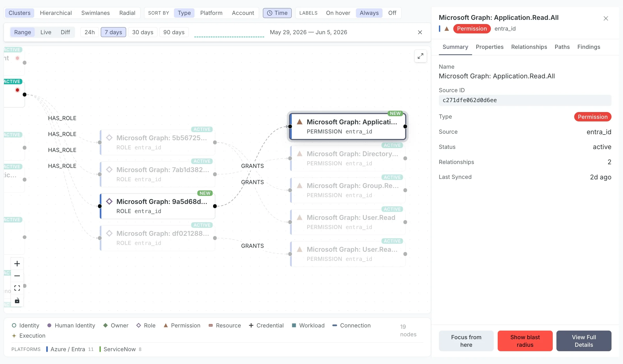Click diamond icon on 9a5d68d role node

click(109, 202)
